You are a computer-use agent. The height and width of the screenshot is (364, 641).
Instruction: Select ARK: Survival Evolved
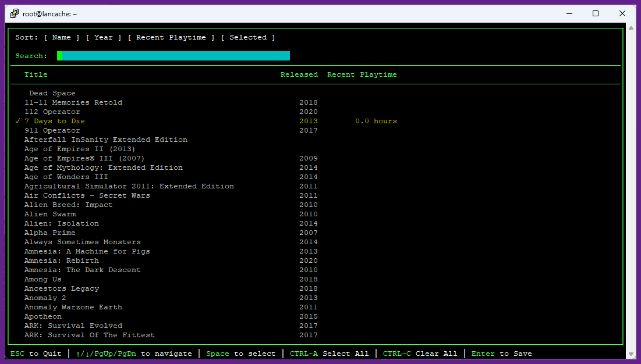tap(73, 326)
